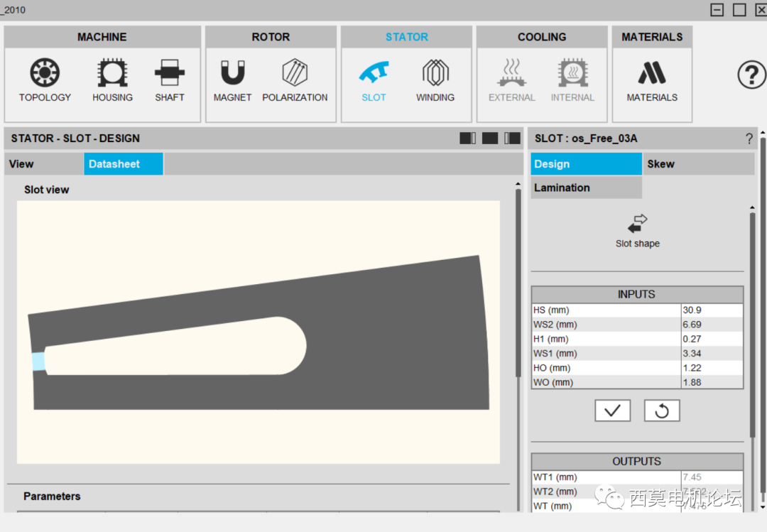Click the COOLING group header
This screenshot has height=532, width=767.
pyautogui.click(x=542, y=37)
